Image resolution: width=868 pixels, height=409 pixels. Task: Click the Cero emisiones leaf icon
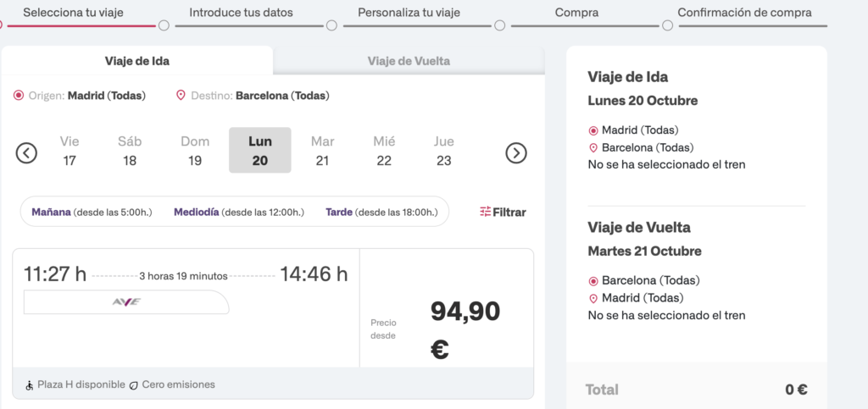(133, 385)
